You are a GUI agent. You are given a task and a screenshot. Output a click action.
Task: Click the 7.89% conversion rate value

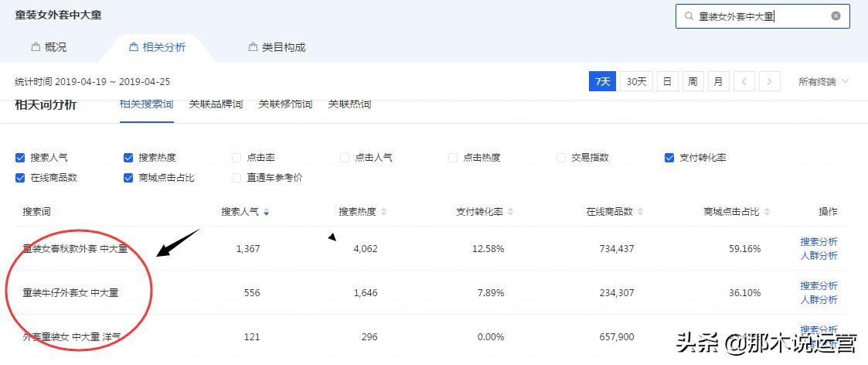[491, 293]
